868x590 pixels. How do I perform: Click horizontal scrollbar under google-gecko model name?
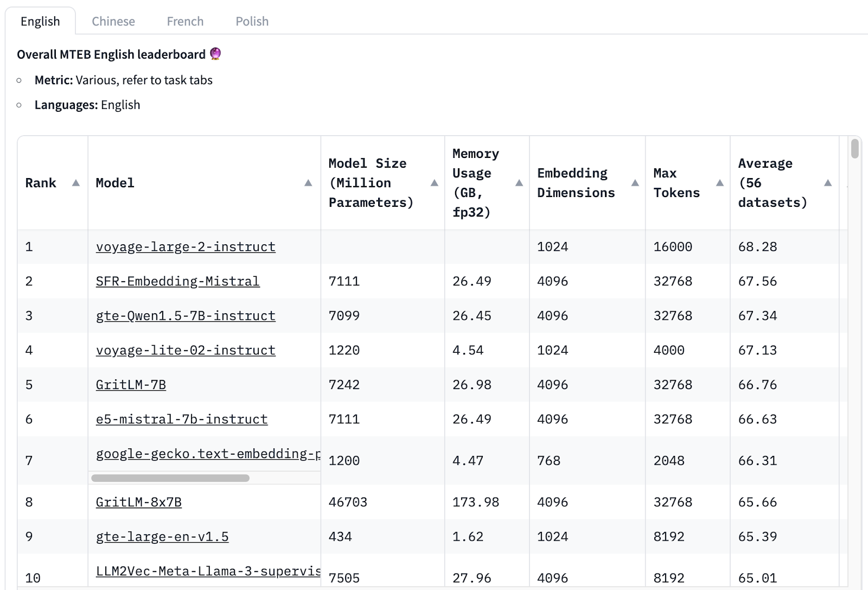point(170,478)
